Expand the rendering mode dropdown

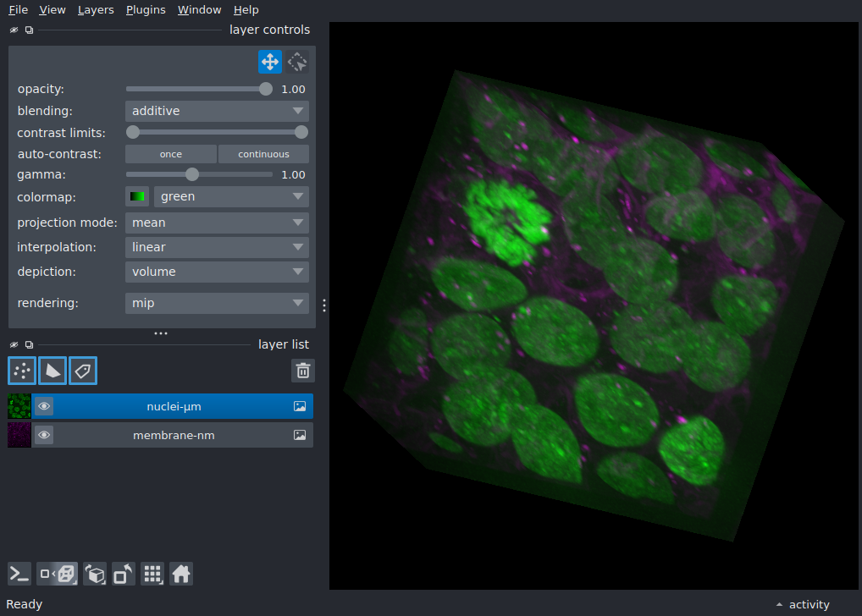tap(217, 303)
